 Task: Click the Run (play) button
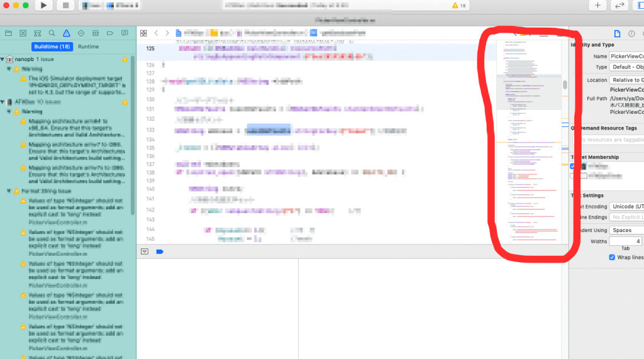pyautogui.click(x=43, y=6)
